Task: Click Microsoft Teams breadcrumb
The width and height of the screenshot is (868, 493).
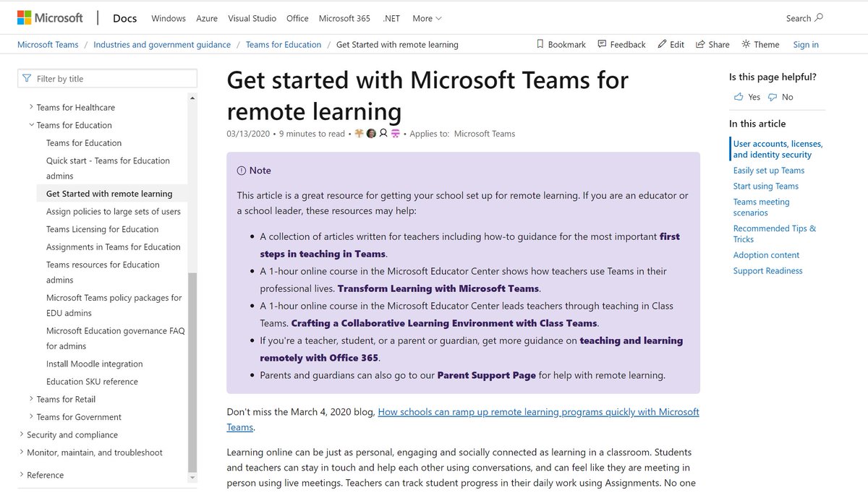Action: click(x=48, y=44)
